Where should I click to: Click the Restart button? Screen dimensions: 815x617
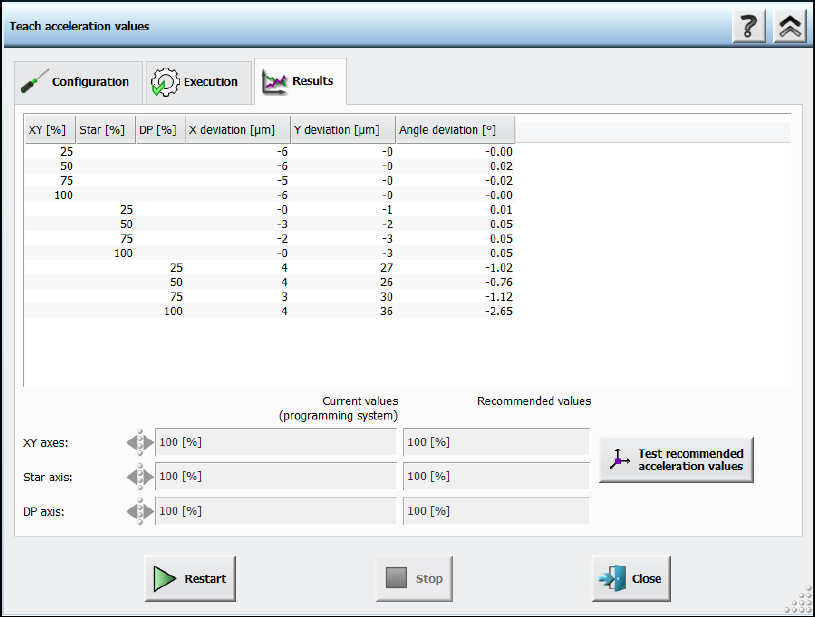pos(190,579)
